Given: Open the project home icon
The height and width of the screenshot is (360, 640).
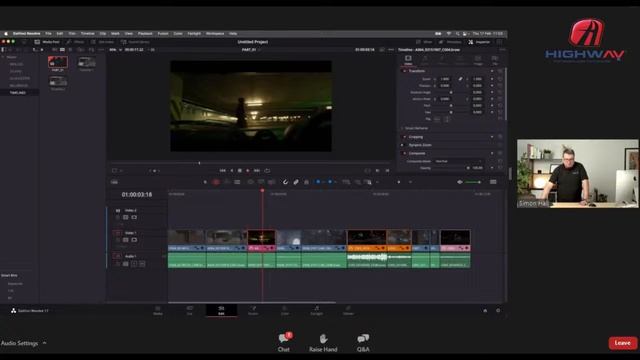Looking at the screenshot, I should (485, 311).
